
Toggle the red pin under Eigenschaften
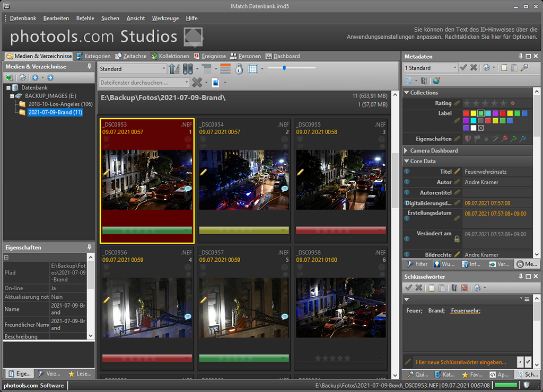click(x=505, y=139)
